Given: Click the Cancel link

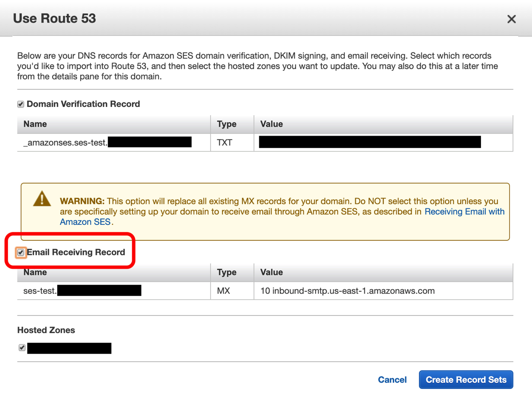Looking at the screenshot, I should click(392, 380).
